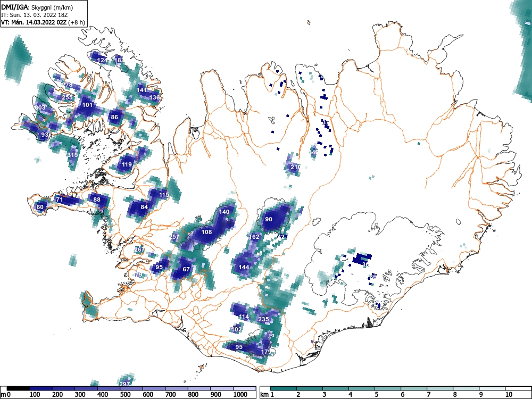The width and height of the screenshot is (532, 399).
Task: Click the dark teal 1–2 km legend swatch
Action: tap(284, 388)
